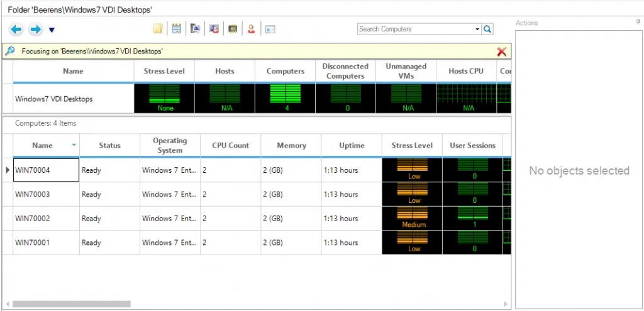Click the Low stress gauge for WIN70001
This screenshot has height=311, width=644.
(412, 243)
